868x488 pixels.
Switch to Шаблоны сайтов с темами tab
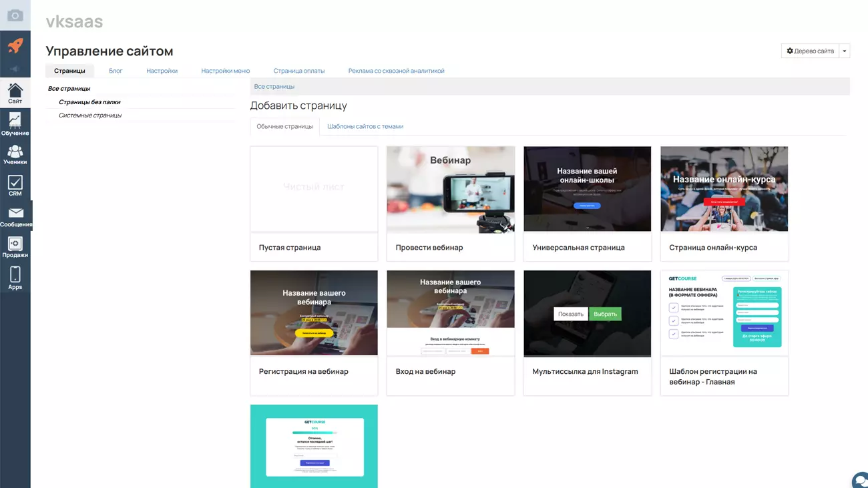[x=365, y=126]
